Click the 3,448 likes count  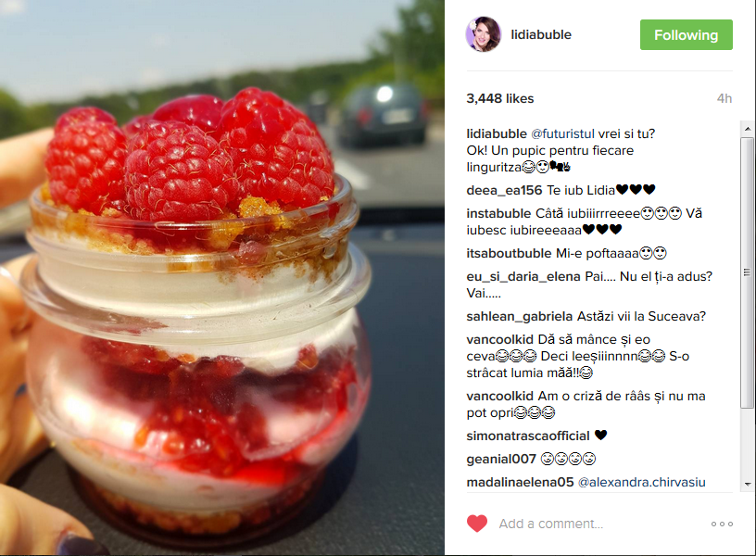[500, 98]
